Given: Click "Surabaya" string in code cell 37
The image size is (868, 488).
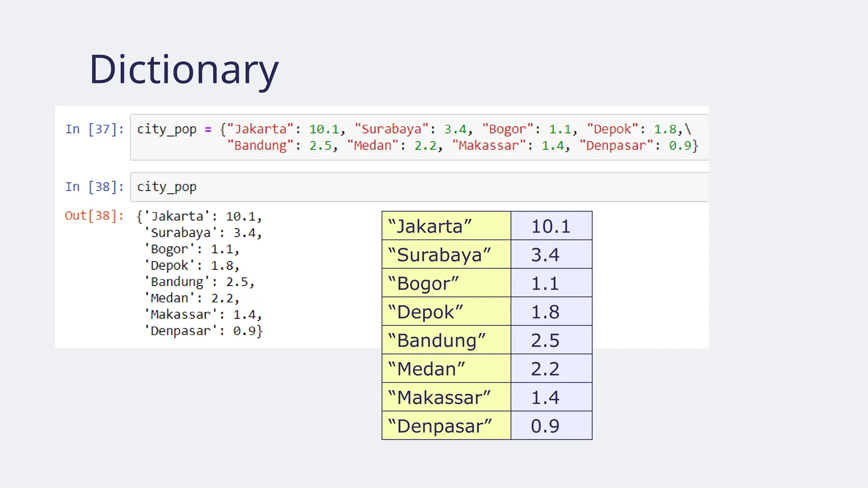Looking at the screenshot, I should [x=392, y=129].
